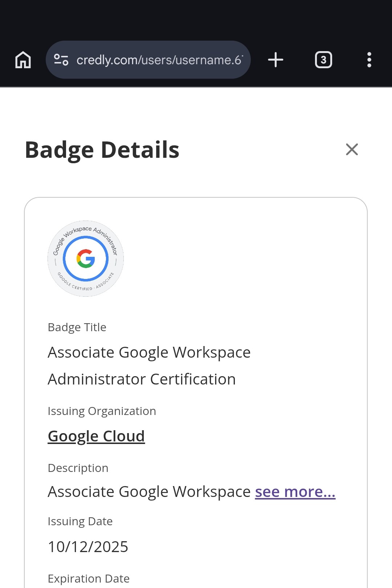Click the Expiration Date label
The height and width of the screenshot is (588, 392).
pos(89,579)
